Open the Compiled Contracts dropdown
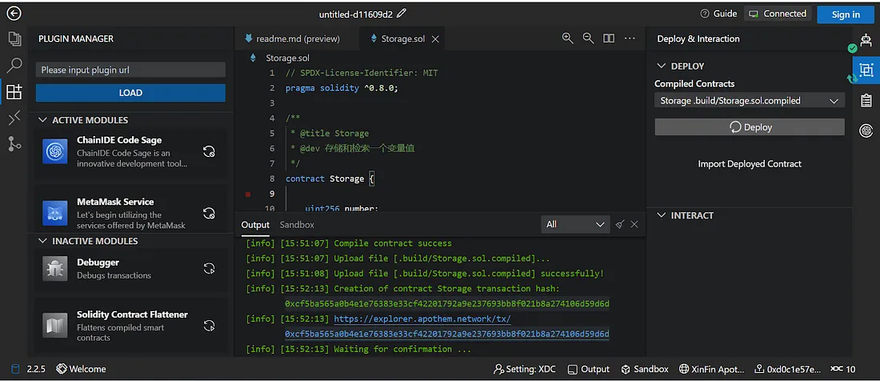The image size is (880, 381). [x=749, y=101]
